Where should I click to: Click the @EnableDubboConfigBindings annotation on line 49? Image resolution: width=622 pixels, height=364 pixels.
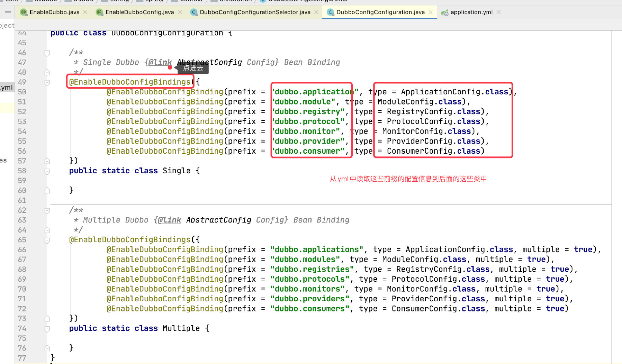click(130, 82)
